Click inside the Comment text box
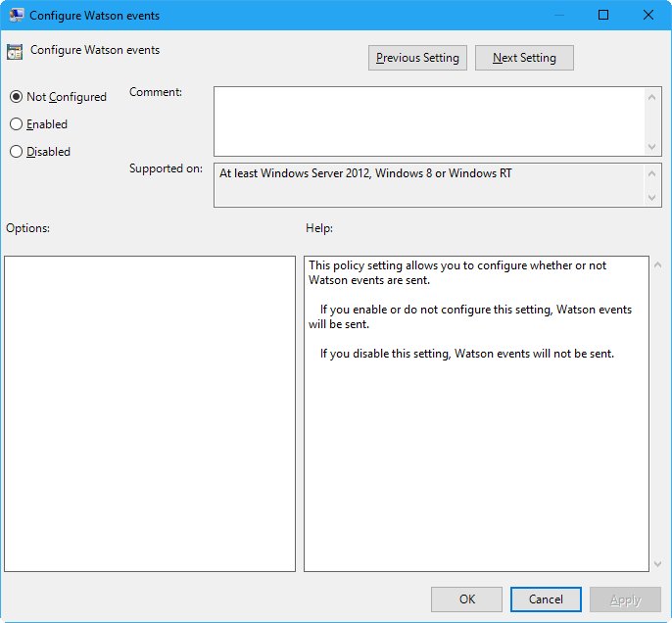 click(429, 121)
